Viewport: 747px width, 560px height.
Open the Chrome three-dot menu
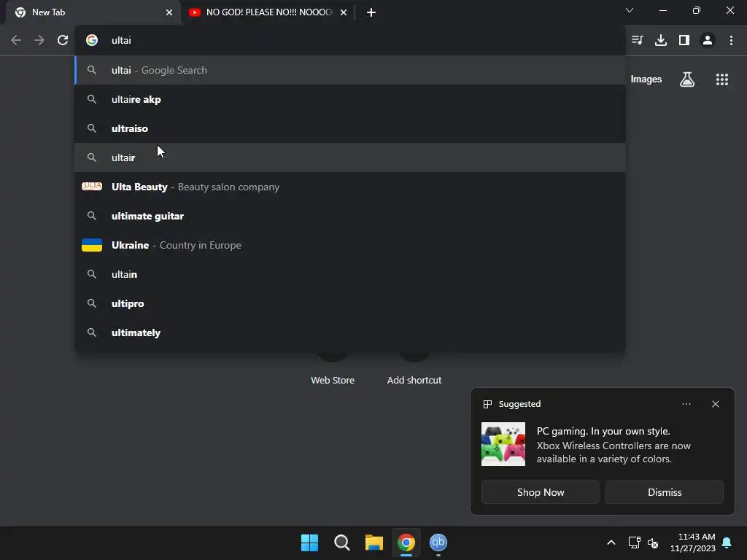point(731,41)
